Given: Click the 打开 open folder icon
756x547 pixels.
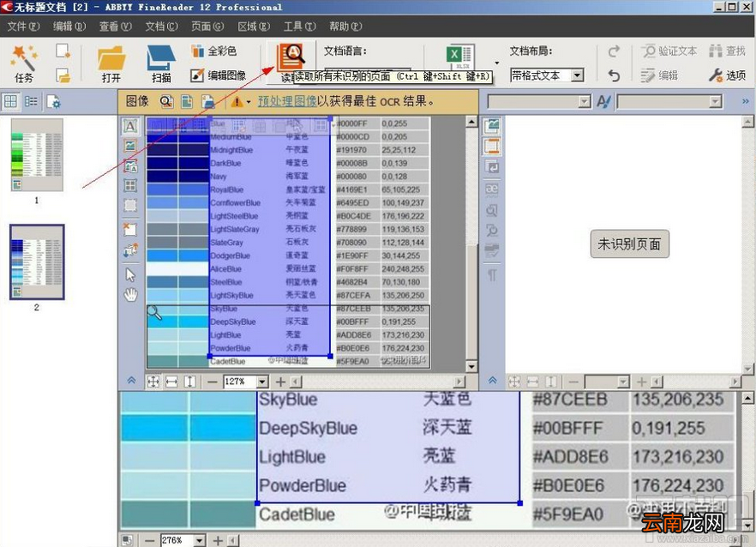Looking at the screenshot, I should [111, 63].
